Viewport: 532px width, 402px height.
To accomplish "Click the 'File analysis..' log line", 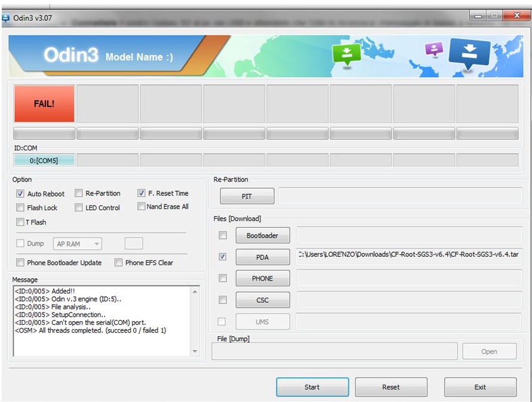I will click(53, 306).
